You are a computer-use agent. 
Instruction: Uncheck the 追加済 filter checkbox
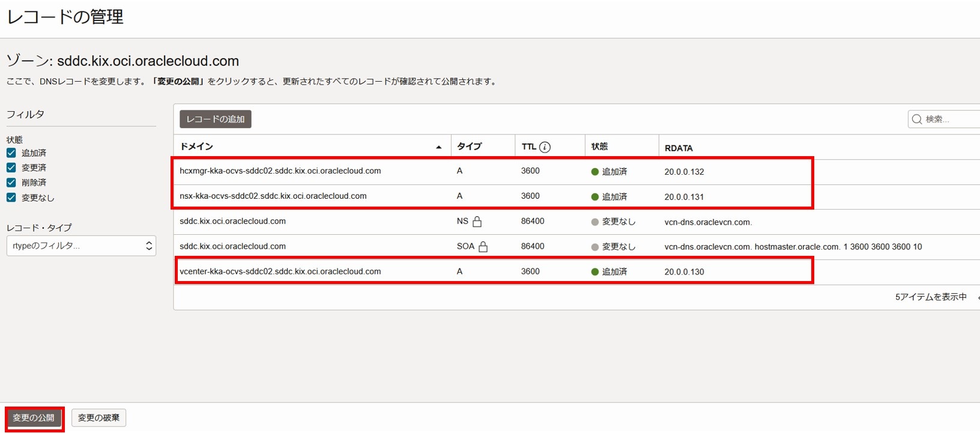click(11, 153)
